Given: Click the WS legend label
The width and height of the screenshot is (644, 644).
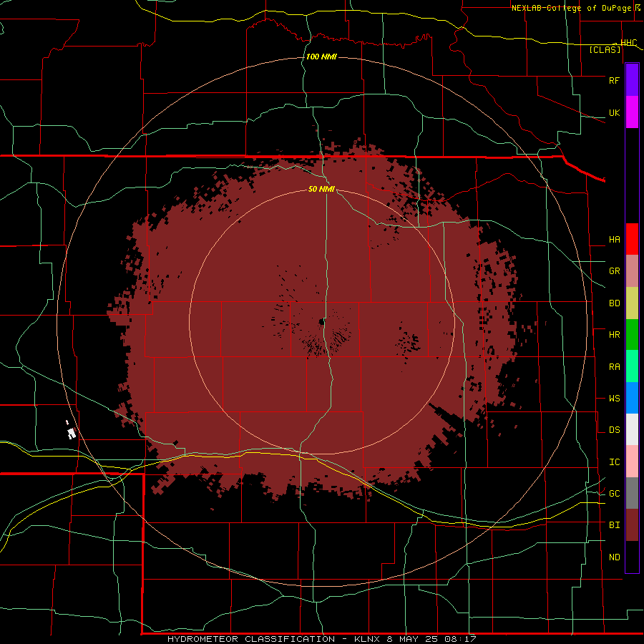Looking at the screenshot, I should [x=614, y=399].
